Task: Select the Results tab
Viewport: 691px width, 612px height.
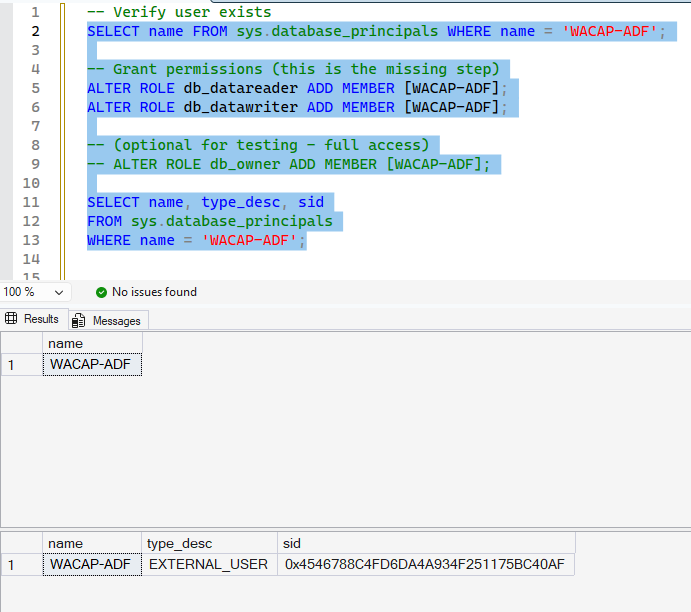Action: [x=34, y=319]
